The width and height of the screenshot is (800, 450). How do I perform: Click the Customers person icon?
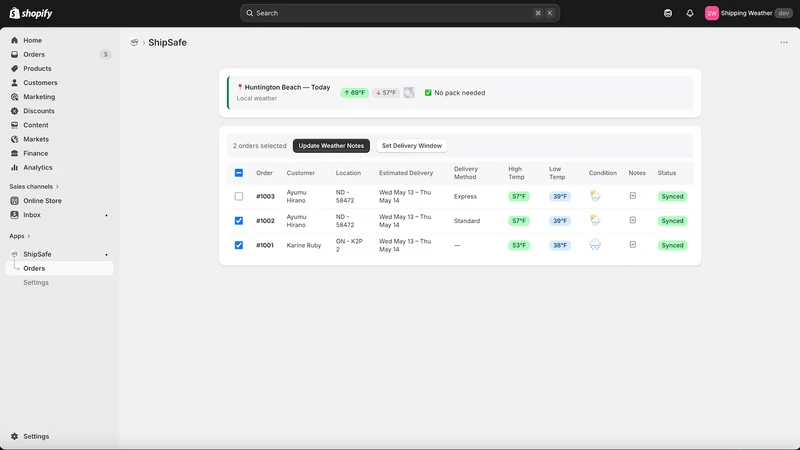coord(14,83)
